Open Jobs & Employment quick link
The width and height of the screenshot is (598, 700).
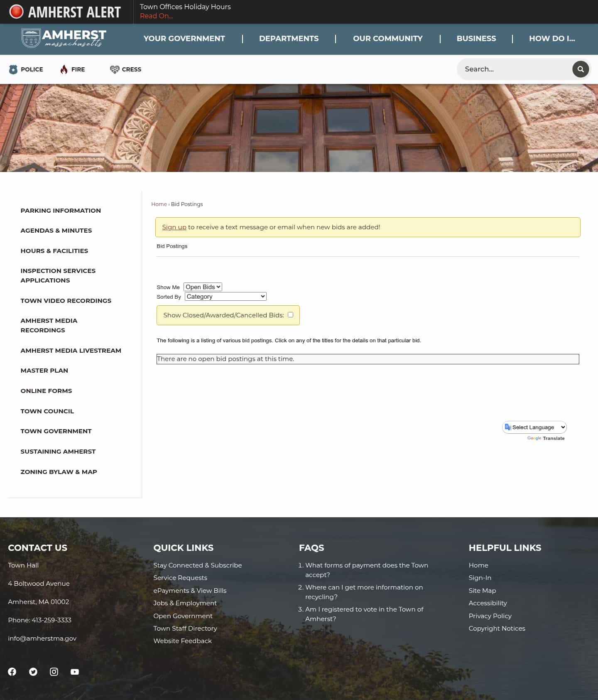tap(185, 603)
